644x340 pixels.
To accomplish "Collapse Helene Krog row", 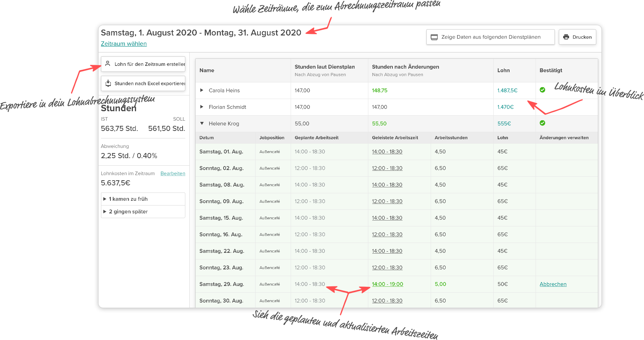I will (202, 123).
